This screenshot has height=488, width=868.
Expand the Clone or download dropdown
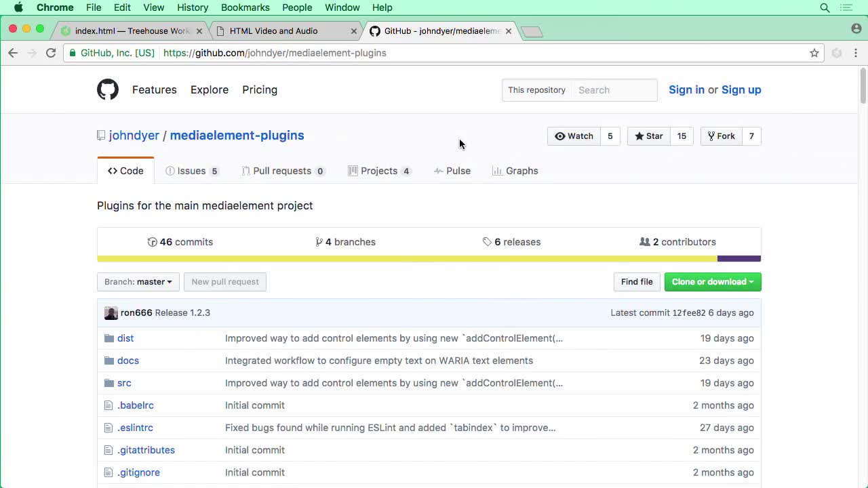713,282
